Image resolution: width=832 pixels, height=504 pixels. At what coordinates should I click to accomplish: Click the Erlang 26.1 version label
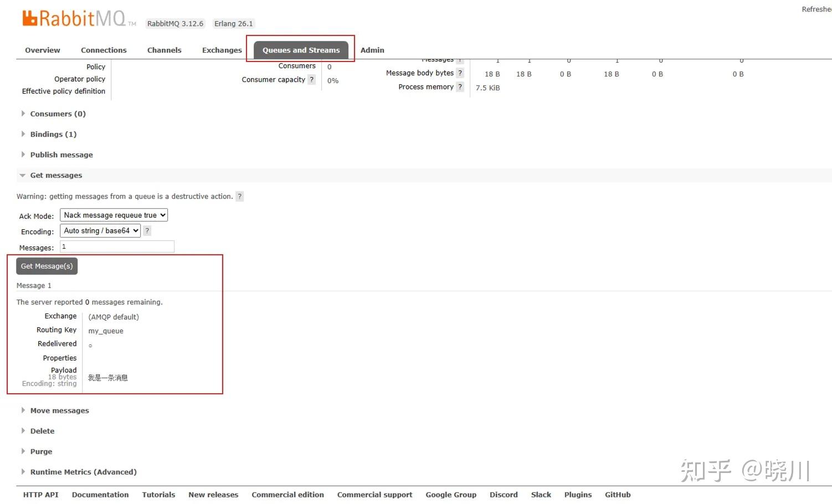click(x=234, y=24)
